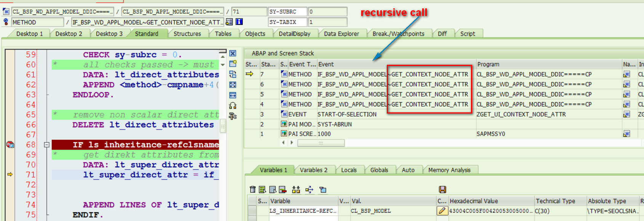Click the blue object icon in variables toolbar
Screen dimensions: 644x221
coord(323,189)
